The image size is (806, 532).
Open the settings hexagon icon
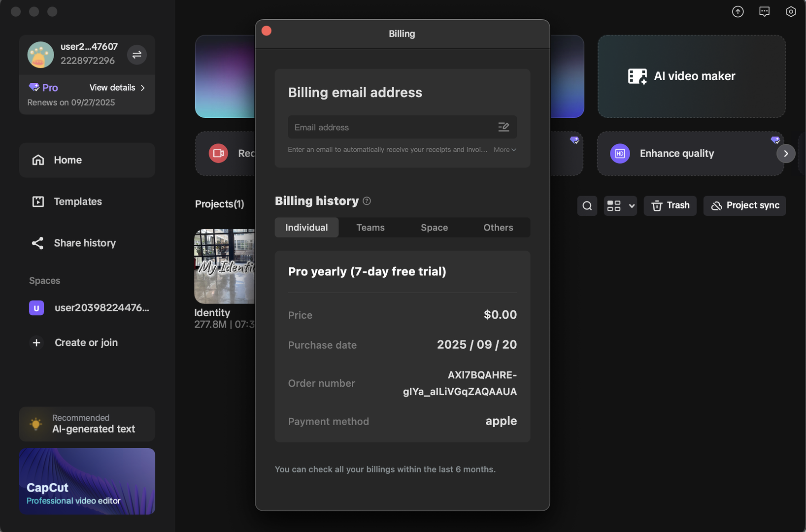[791, 12]
